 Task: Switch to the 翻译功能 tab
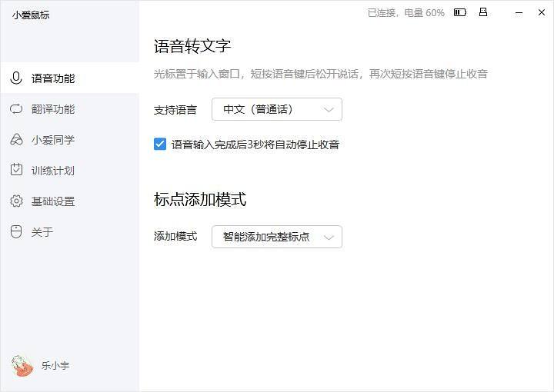coord(69,108)
